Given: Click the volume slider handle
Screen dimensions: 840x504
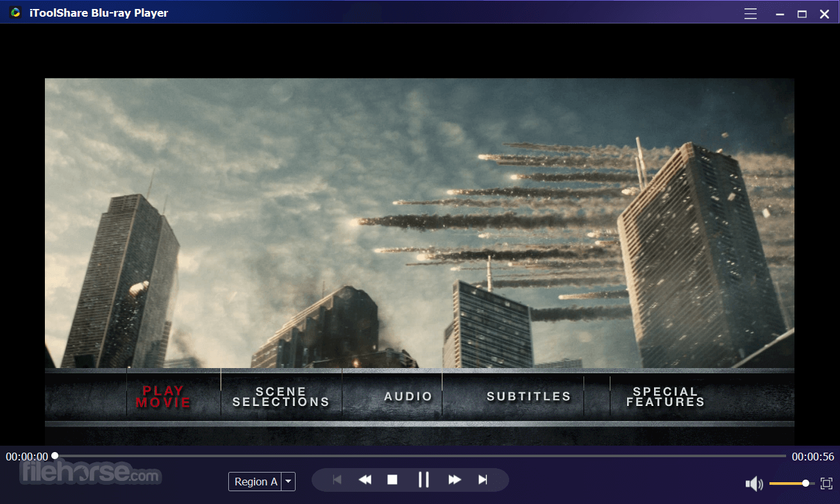Looking at the screenshot, I should coord(805,483).
